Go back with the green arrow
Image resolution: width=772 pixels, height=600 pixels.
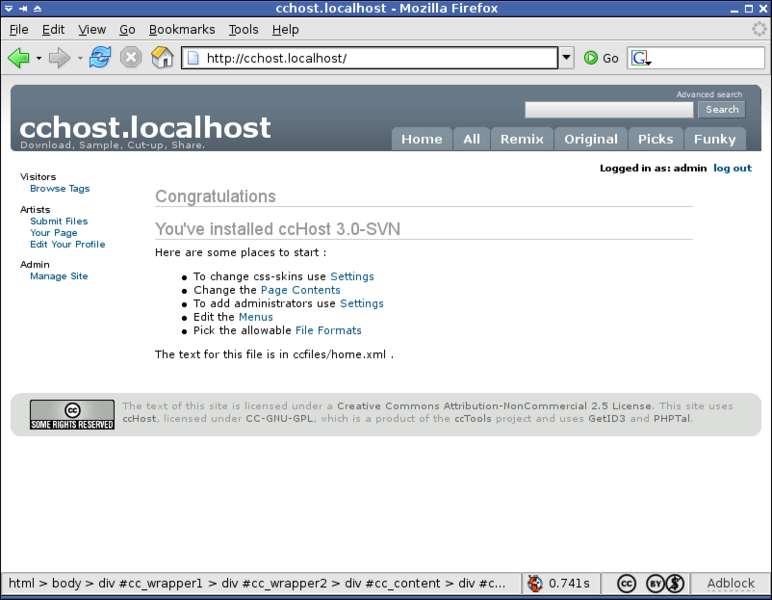click(19, 58)
